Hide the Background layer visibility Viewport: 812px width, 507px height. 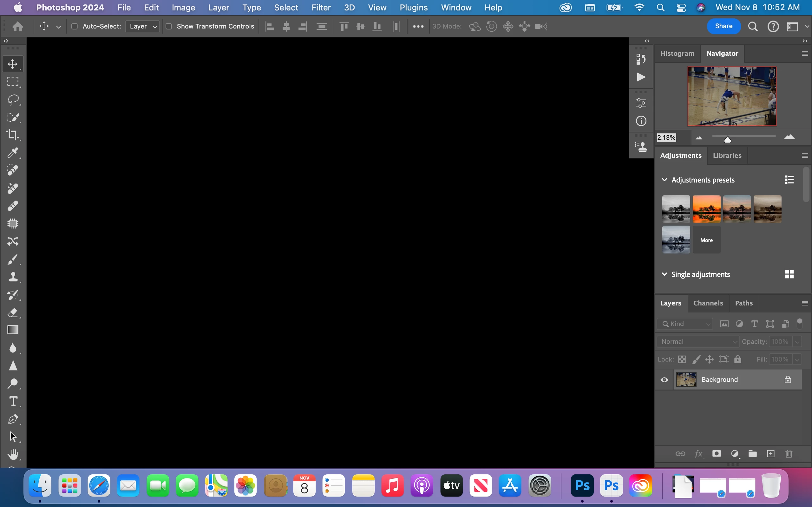pos(664,380)
